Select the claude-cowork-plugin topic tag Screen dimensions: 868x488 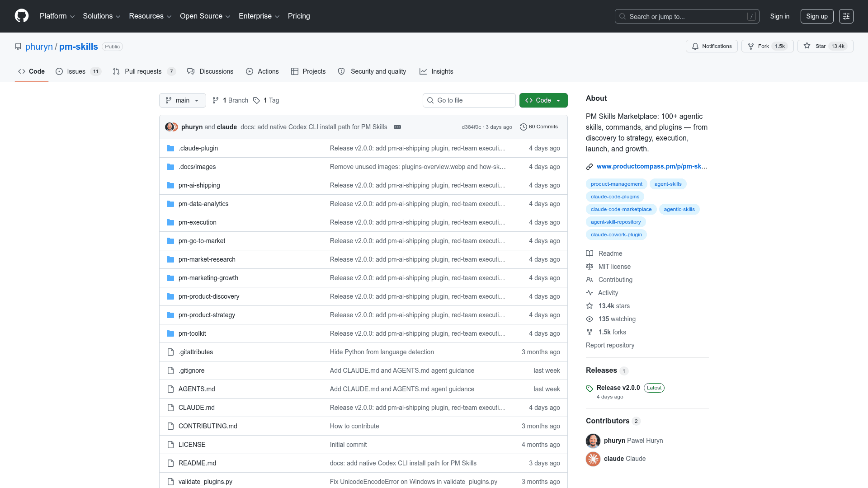tap(616, 235)
